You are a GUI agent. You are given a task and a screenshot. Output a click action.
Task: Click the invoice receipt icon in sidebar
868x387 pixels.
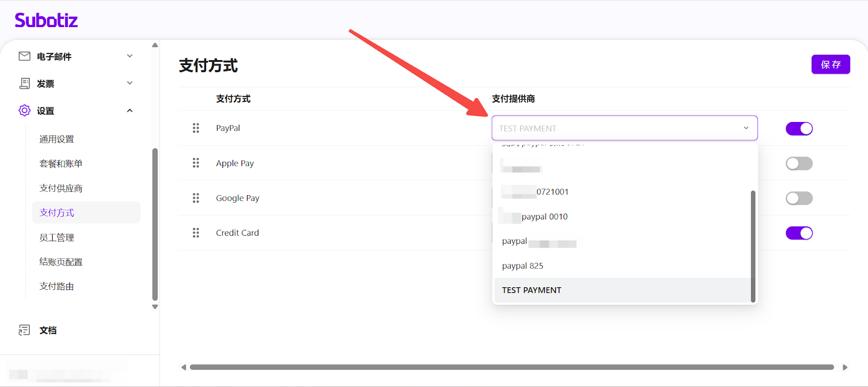click(x=24, y=83)
